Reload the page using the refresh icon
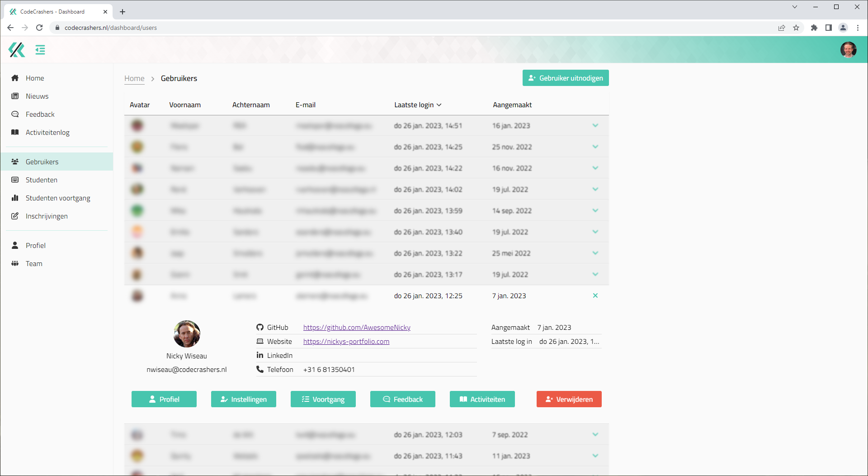This screenshot has height=476, width=868. click(x=39, y=28)
